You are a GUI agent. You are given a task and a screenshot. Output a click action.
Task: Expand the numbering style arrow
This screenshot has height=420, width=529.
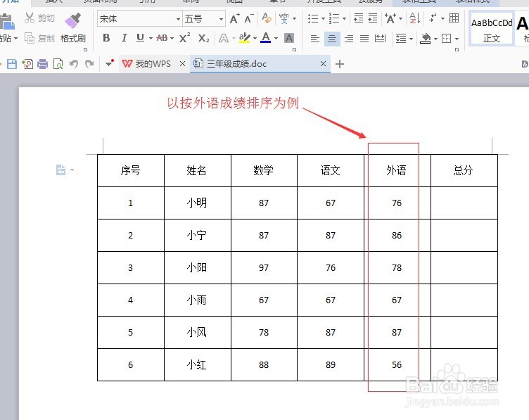344,18
